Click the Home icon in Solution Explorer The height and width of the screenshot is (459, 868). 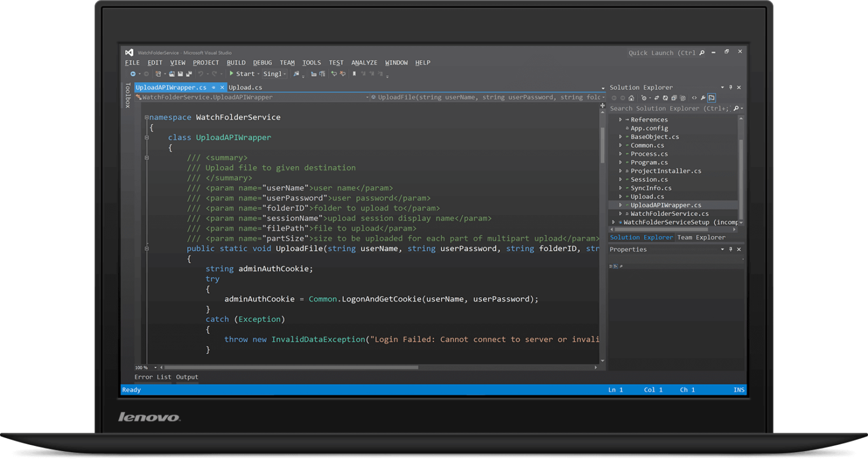coord(631,98)
